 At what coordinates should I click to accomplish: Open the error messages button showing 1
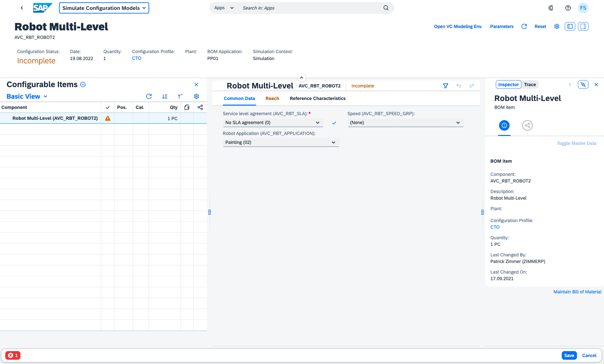[x=13, y=355]
